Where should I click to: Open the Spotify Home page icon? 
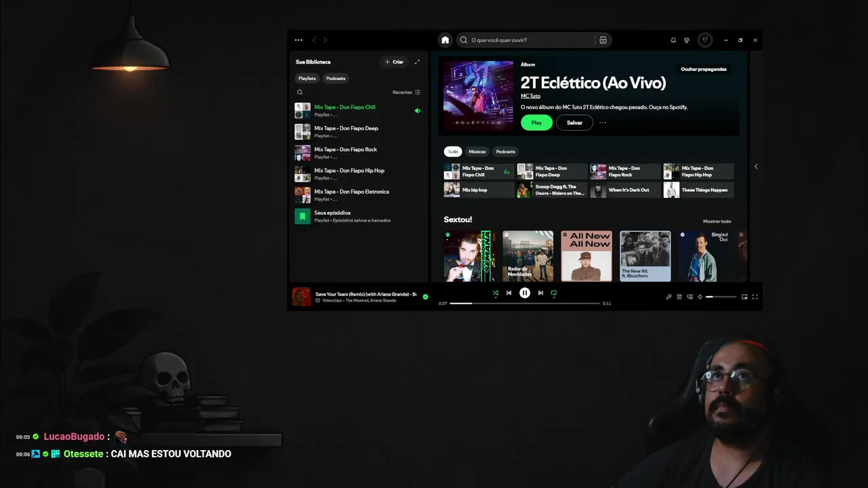(x=445, y=40)
